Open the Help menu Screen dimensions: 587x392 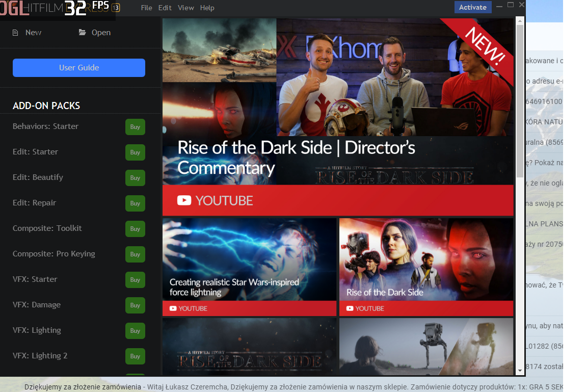point(207,8)
